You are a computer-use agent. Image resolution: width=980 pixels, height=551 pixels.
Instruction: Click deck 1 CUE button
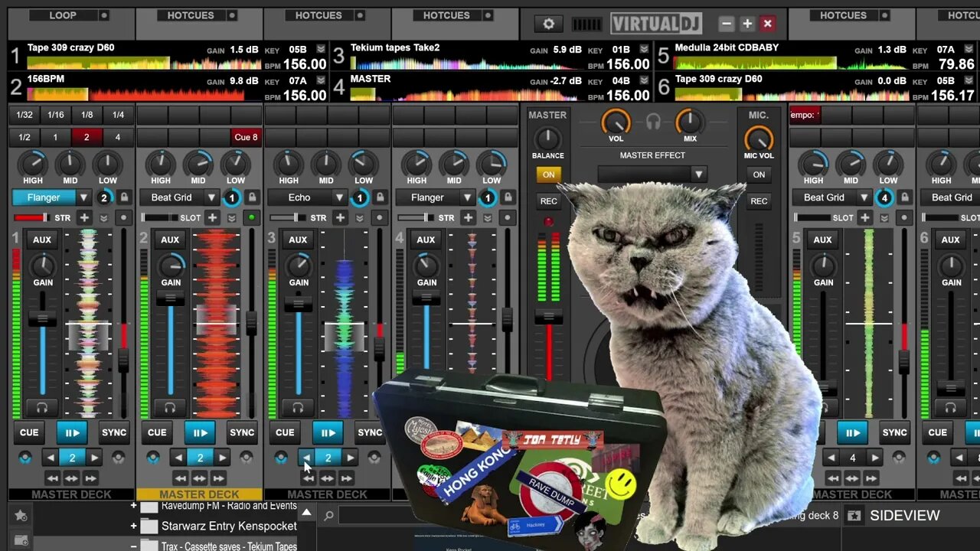point(29,432)
